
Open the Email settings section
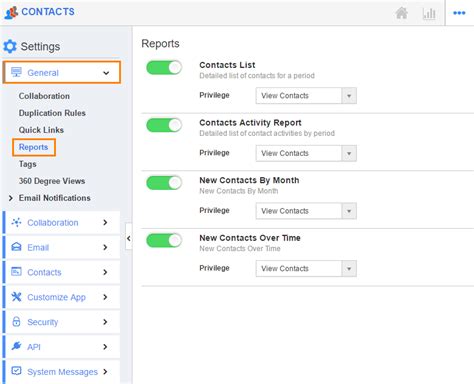click(62, 247)
